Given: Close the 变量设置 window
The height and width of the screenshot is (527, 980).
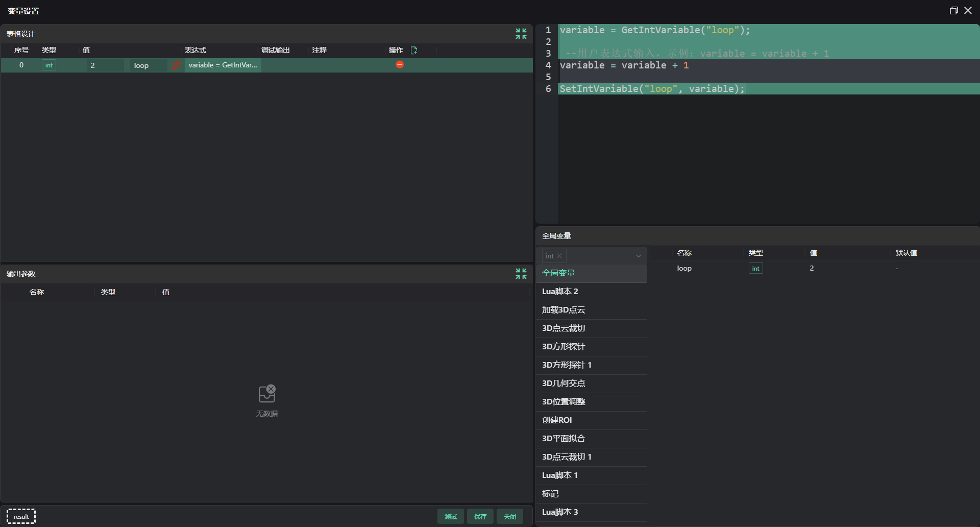Looking at the screenshot, I should coord(968,10).
